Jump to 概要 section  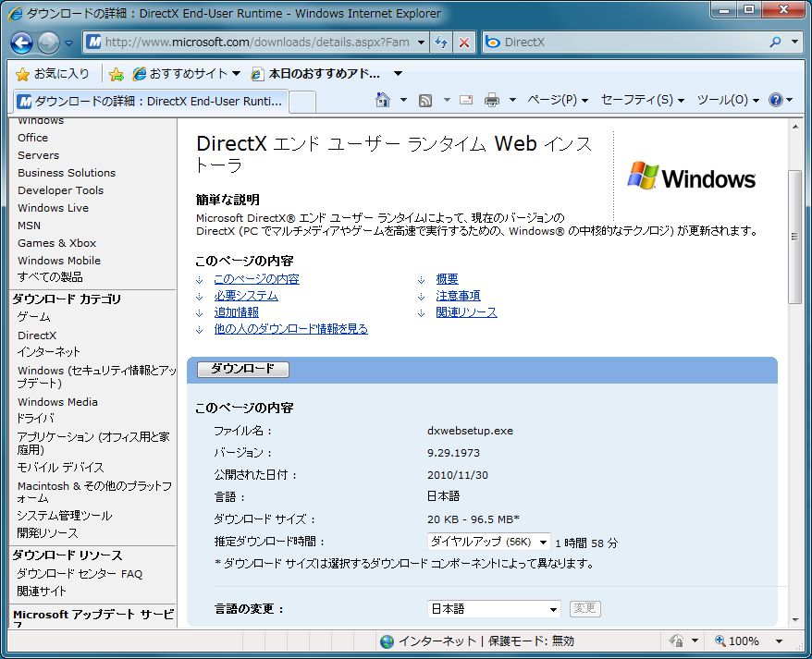447,279
